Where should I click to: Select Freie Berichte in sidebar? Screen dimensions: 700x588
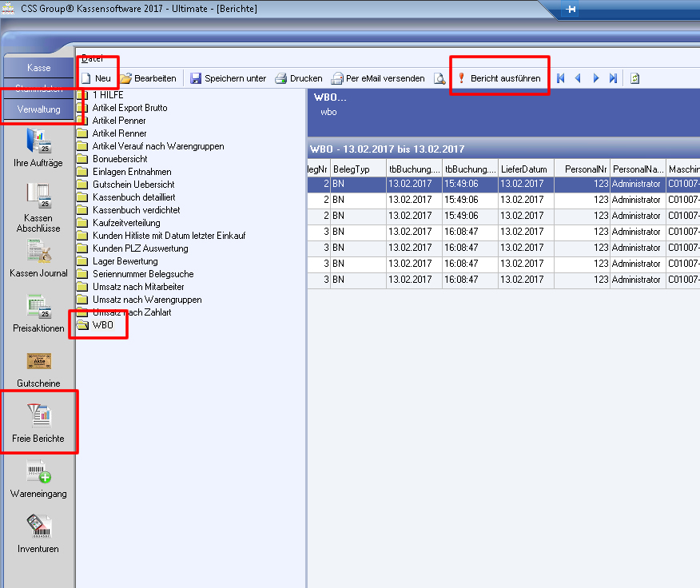(x=38, y=423)
